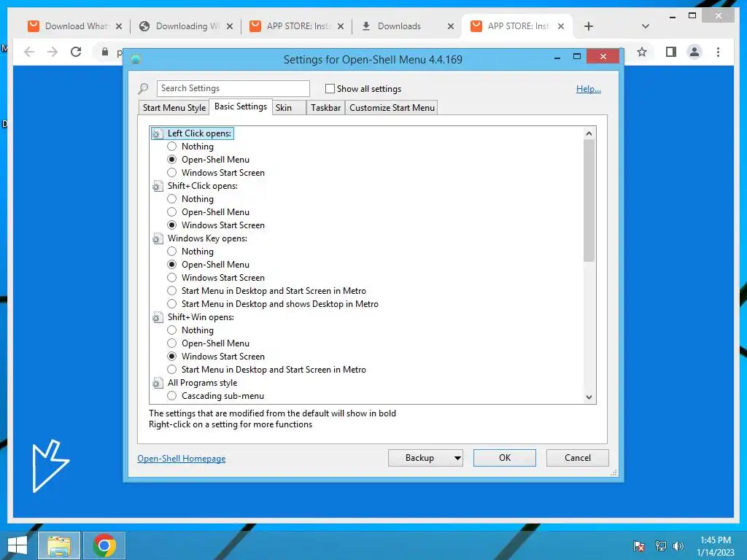Enable Show all settings checkbox
Screen dimensions: 747x560
pyautogui.click(x=330, y=88)
